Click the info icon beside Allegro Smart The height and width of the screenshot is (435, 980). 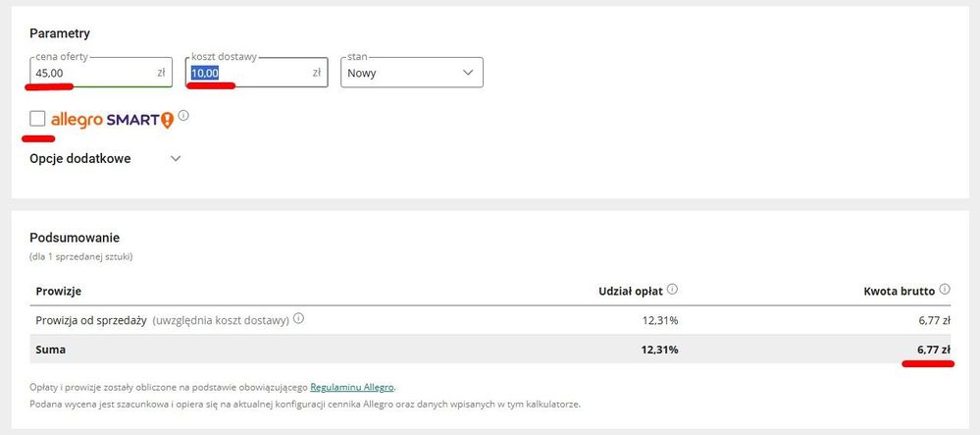click(183, 116)
